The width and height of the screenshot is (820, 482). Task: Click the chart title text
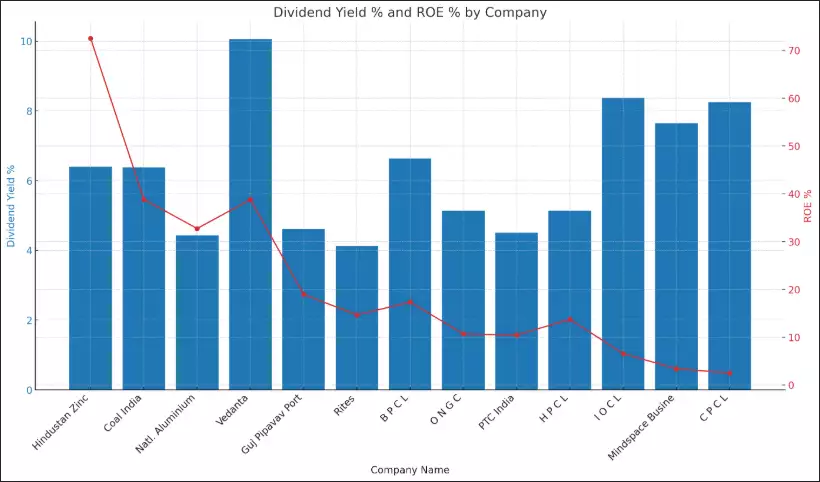click(x=410, y=12)
